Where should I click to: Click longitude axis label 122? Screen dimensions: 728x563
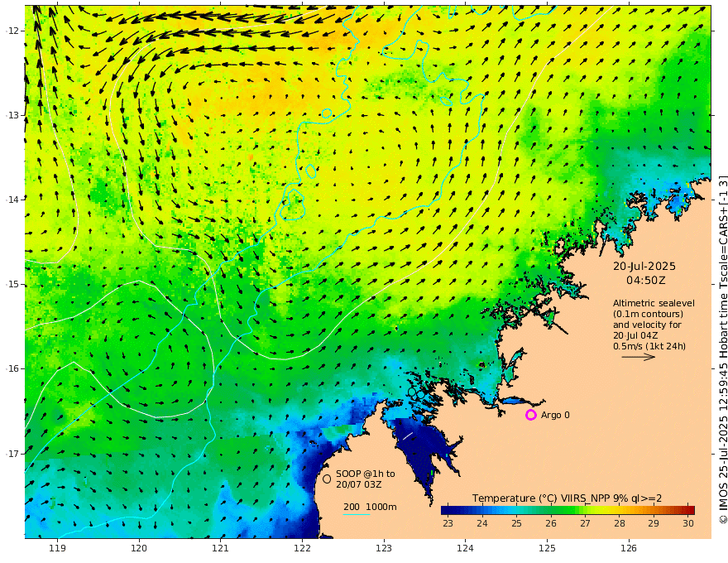pos(302,548)
